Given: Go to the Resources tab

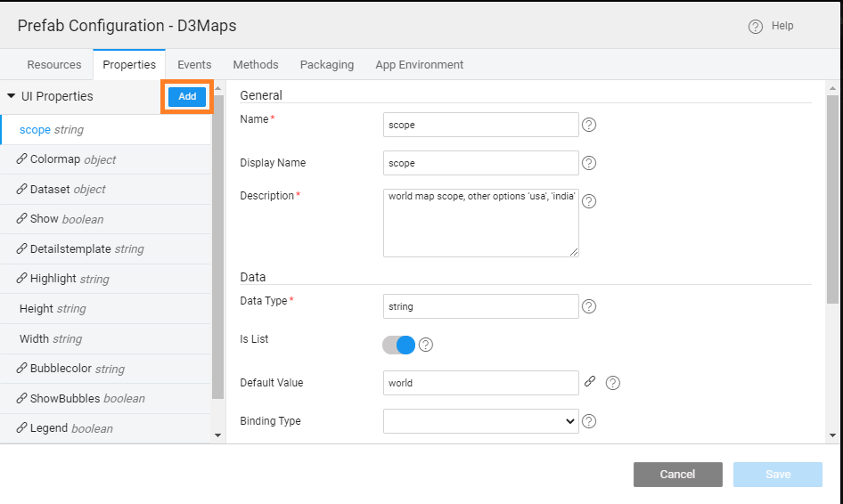Looking at the screenshot, I should pyautogui.click(x=54, y=65).
